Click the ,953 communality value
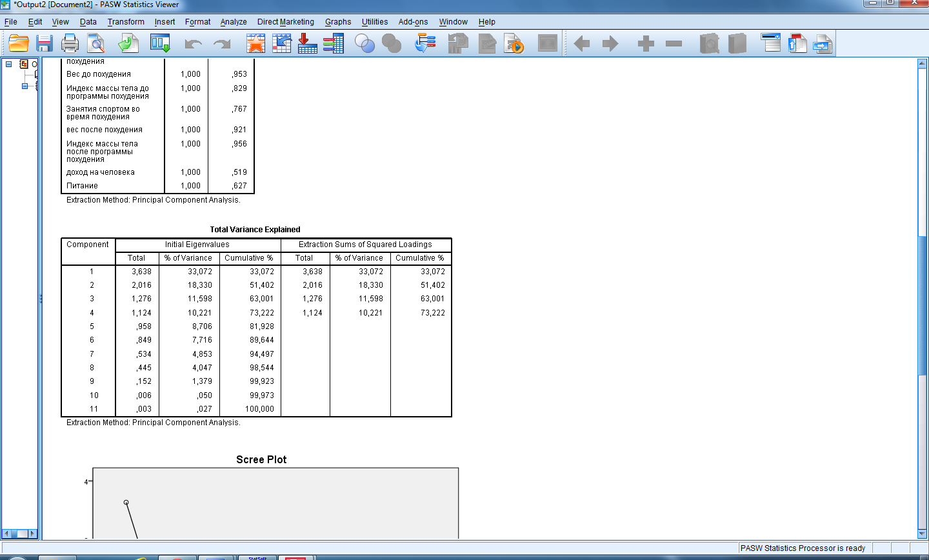929x560 pixels. pos(239,74)
